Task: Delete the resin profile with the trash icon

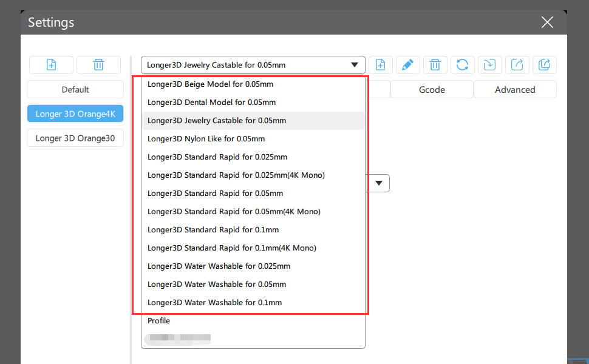Action: (x=435, y=65)
